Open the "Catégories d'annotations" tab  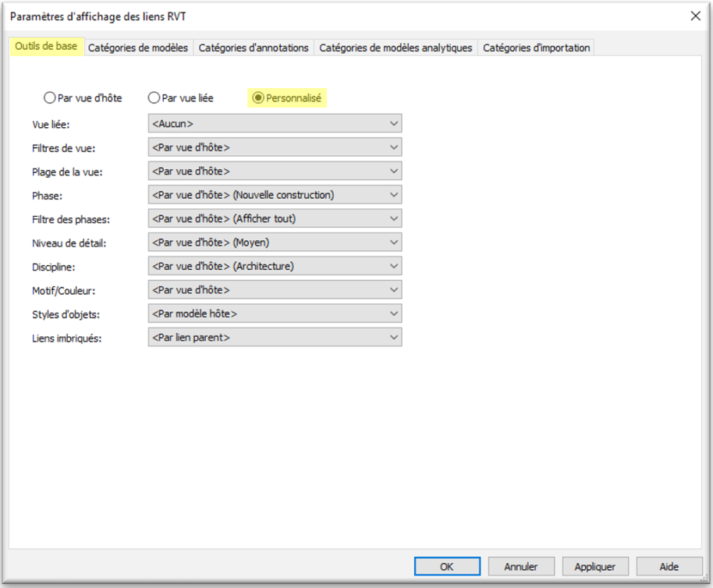pyautogui.click(x=254, y=48)
